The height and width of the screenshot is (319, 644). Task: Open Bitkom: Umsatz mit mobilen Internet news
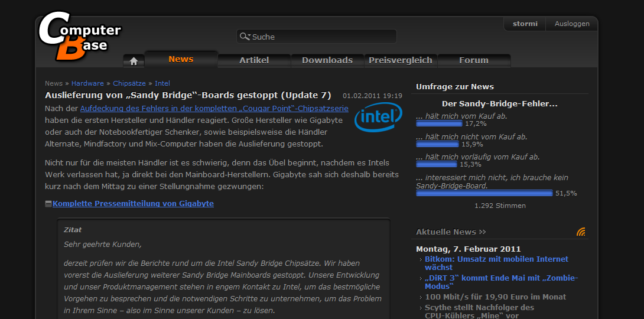496,263
